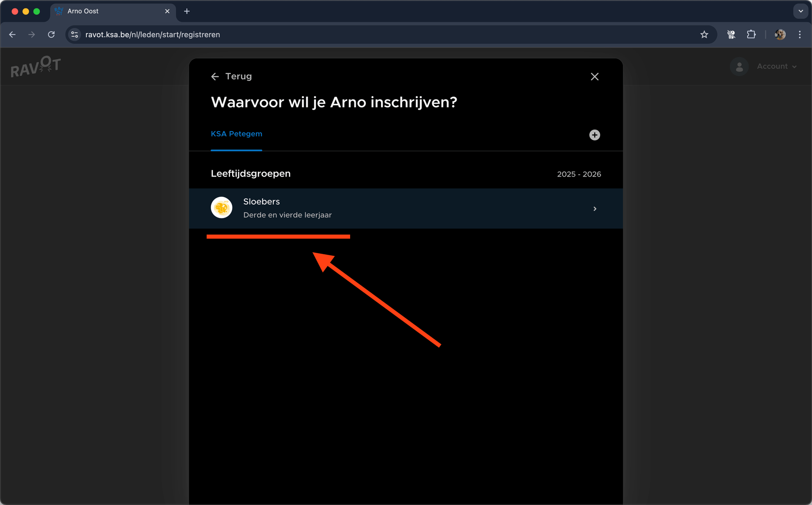Click the Derde en vierde leerjaar text
The height and width of the screenshot is (505, 812).
(288, 215)
